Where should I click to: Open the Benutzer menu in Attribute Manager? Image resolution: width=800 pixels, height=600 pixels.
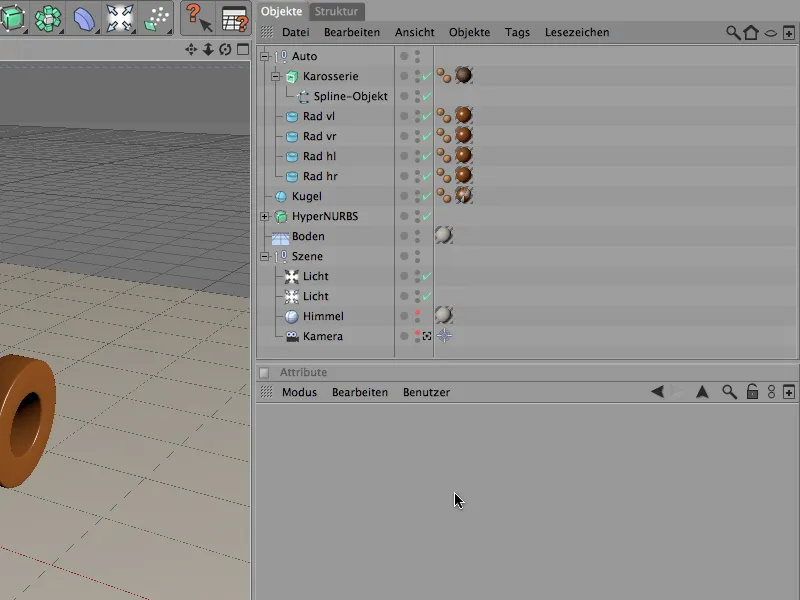(x=426, y=392)
